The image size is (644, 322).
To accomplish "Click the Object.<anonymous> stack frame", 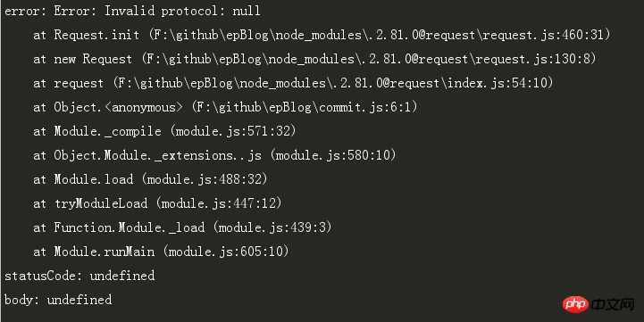I will tap(118, 107).
